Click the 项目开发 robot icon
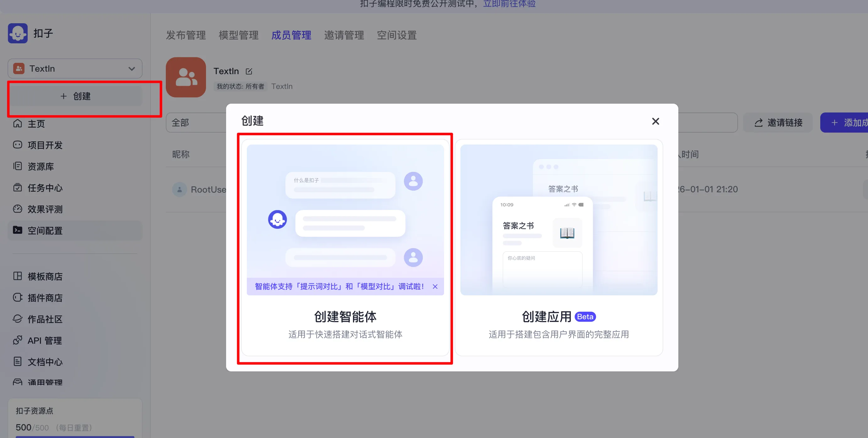Viewport: 868px width, 438px height. pyautogui.click(x=18, y=145)
